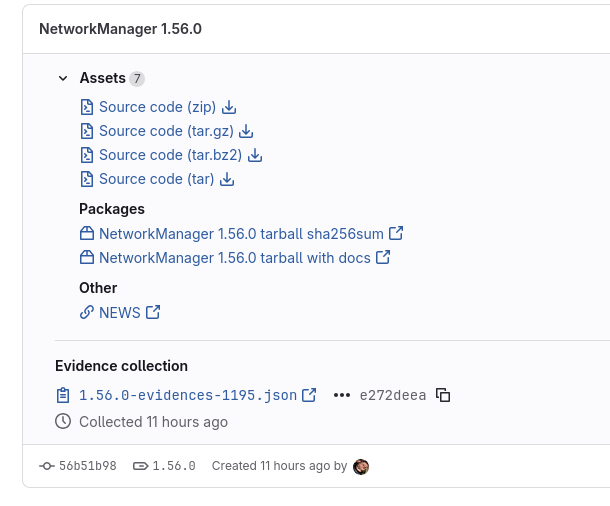Click external link icon after evidences json

click(309, 395)
